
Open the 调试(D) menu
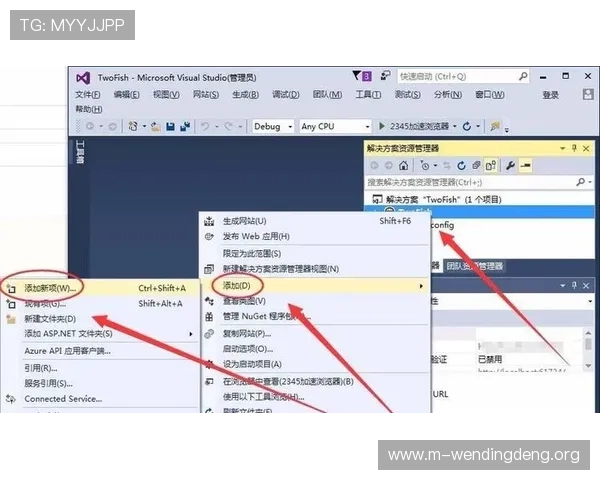tap(285, 95)
